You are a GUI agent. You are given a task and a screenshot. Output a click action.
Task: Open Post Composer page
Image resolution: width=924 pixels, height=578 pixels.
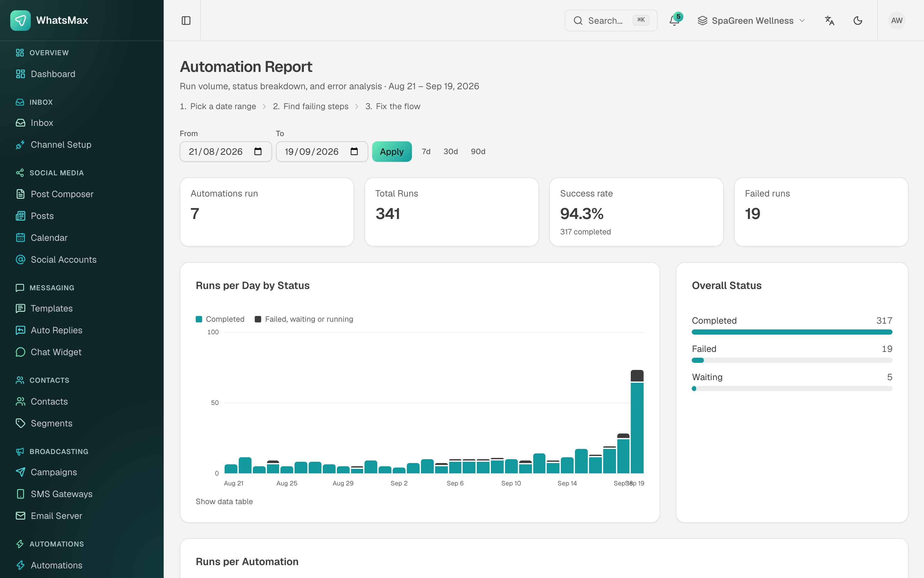click(x=62, y=194)
